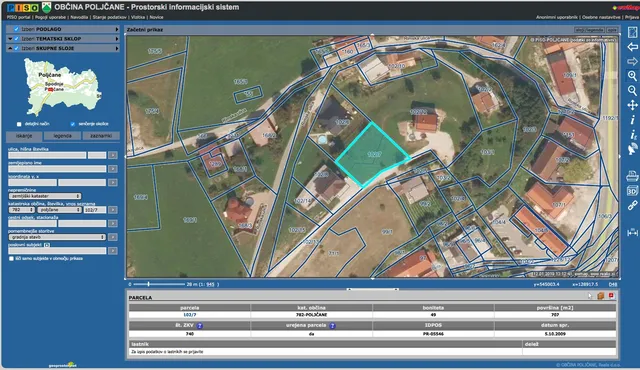The height and width of the screenshot is (370, 640).
Task: Select the zoom out magnifier tool
Action: tap(632, 91)
